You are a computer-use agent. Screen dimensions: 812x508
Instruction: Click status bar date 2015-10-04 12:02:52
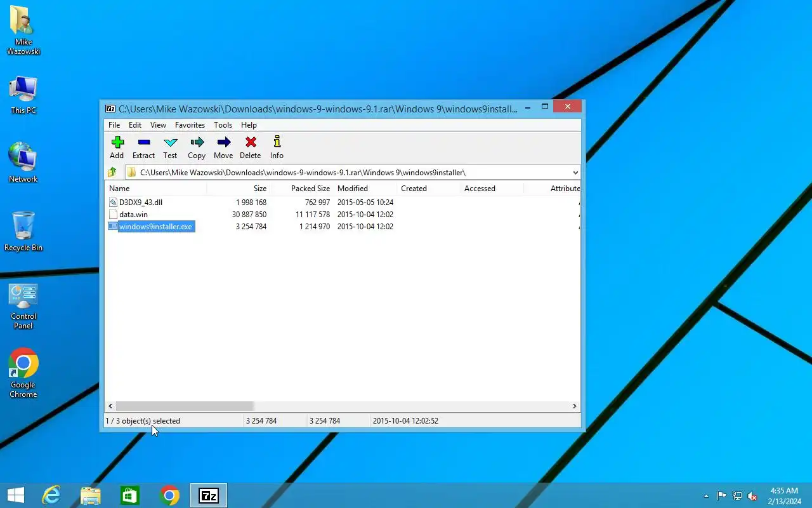[x=405, y=421]
